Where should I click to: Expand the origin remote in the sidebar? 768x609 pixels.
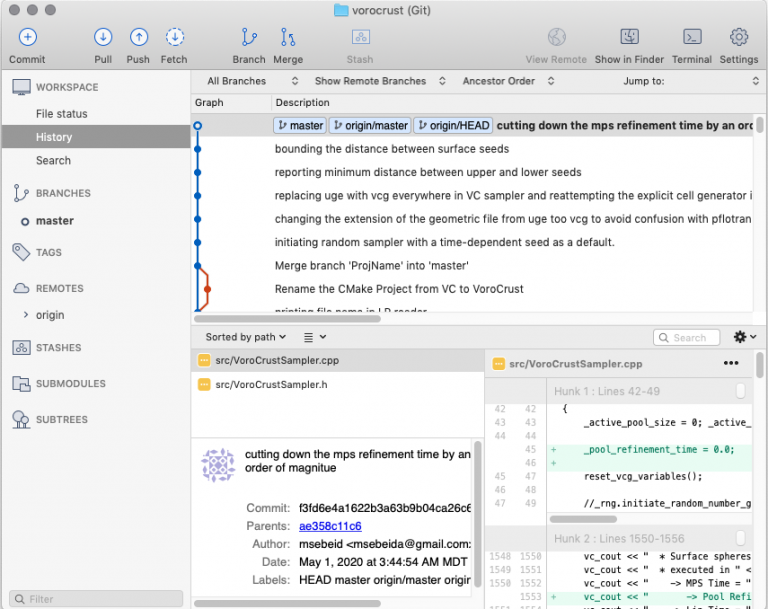26,315
